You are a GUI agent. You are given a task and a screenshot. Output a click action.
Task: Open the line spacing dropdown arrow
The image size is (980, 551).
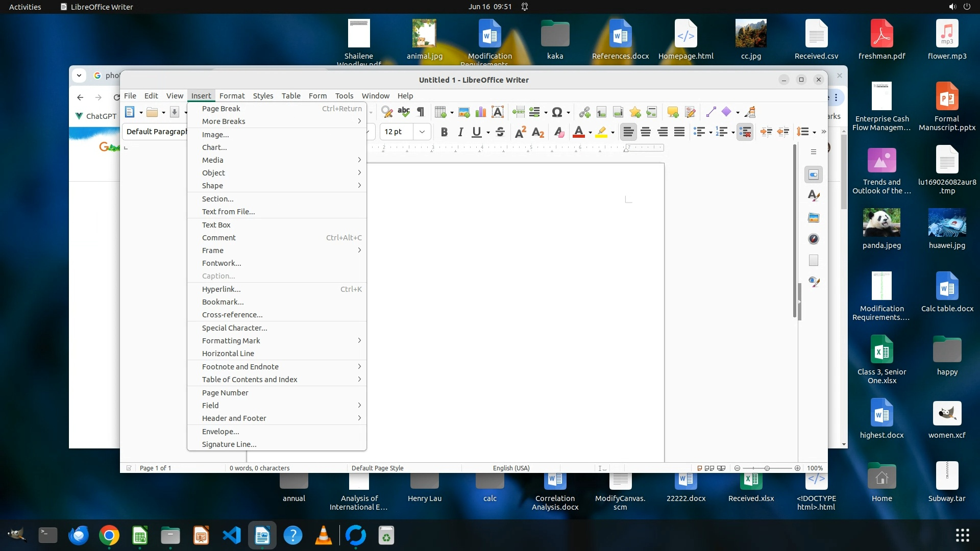pyautogui.click(x=815, y=132)
